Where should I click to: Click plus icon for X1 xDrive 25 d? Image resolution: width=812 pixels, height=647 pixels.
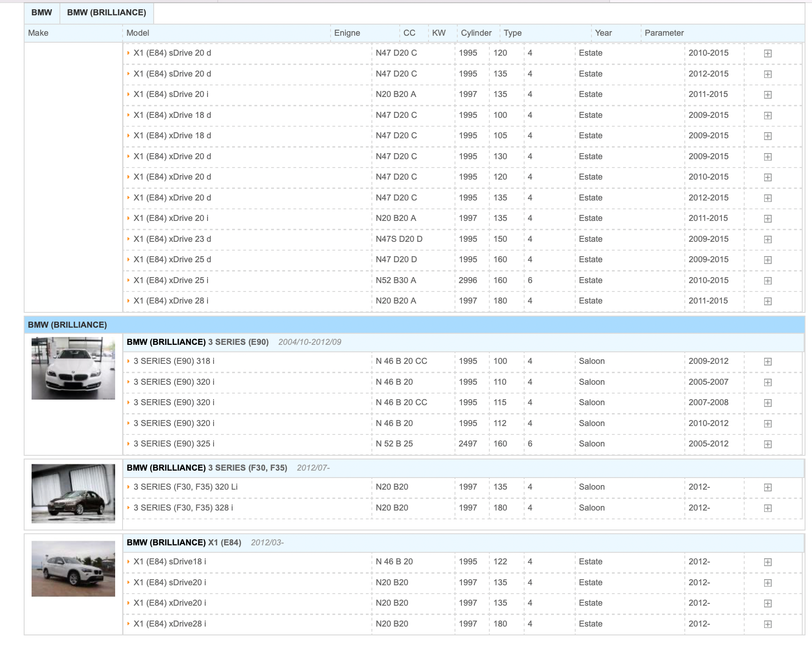click(767, 260)
